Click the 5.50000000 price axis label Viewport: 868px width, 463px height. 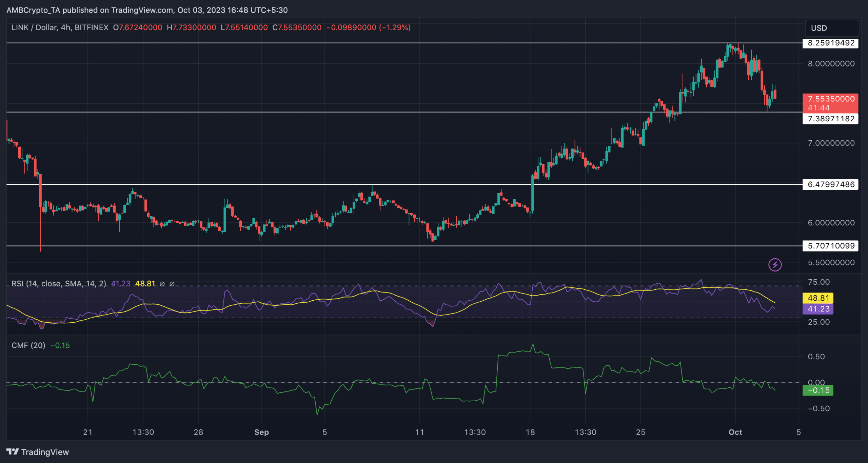(831, 262)
